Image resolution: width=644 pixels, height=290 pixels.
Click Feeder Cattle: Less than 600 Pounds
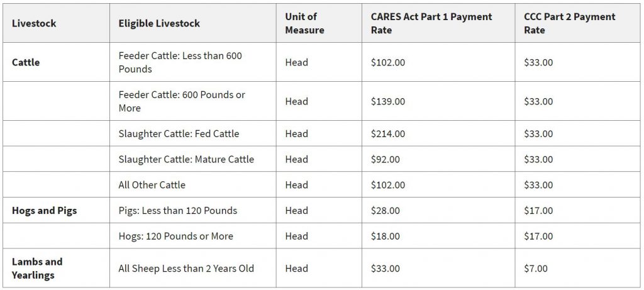click(x=180, y=62)
